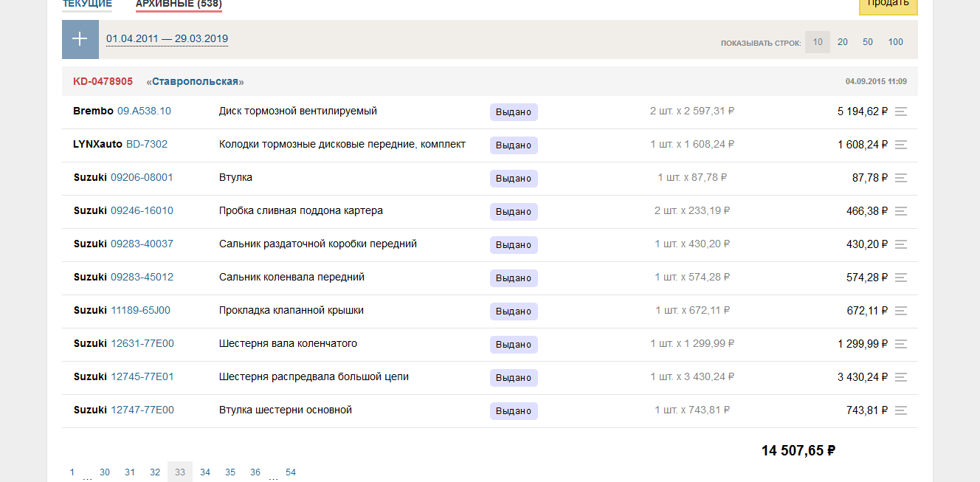Screen dimensions: 980x482
Task: Click Сальник коленвала передний description
Action: tap(291, 277)
